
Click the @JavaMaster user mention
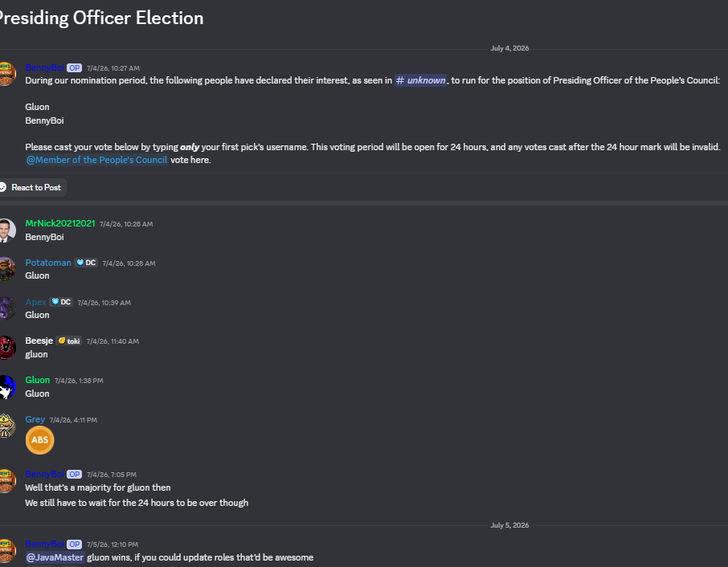55,557
